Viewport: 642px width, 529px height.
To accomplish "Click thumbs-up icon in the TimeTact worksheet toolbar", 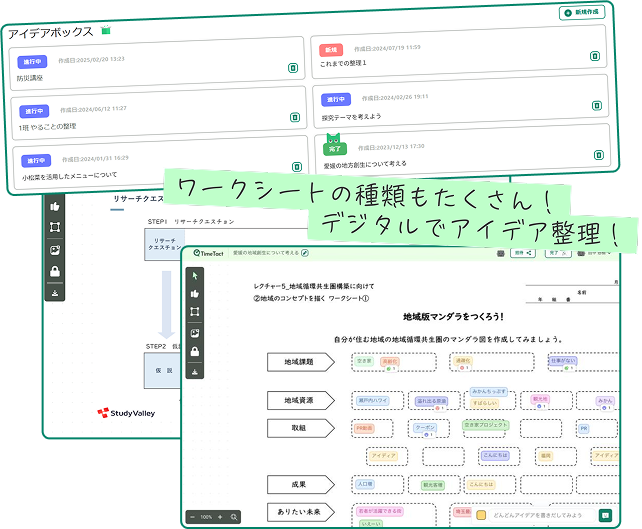I will coord(195,293).
